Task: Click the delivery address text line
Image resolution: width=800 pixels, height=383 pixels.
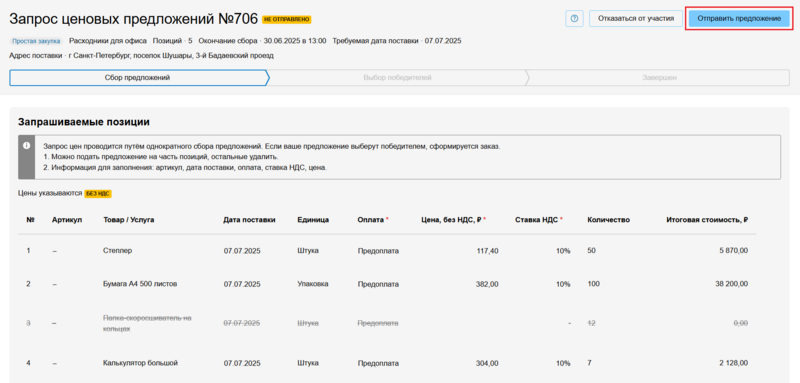Action: 141,55
